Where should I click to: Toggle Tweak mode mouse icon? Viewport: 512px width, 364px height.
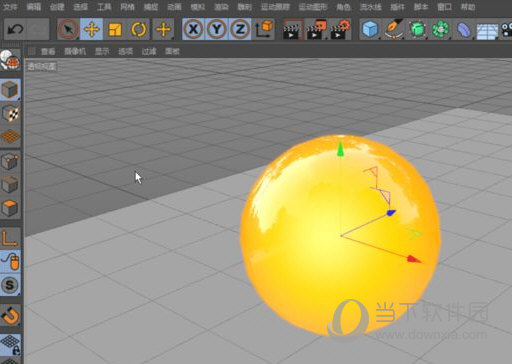(x=10, y=261)
